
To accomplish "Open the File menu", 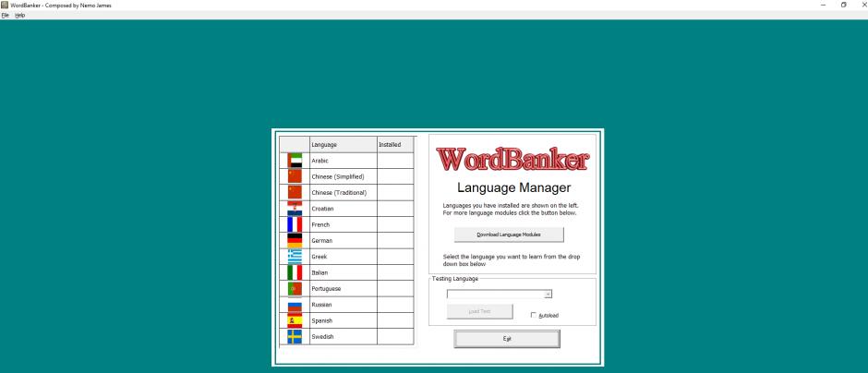I will (x=5, y=16).
